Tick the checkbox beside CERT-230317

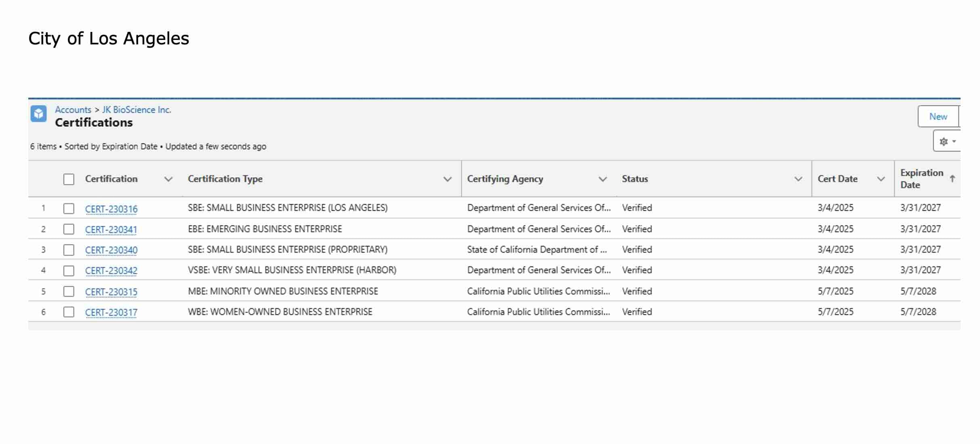[69, 312]
